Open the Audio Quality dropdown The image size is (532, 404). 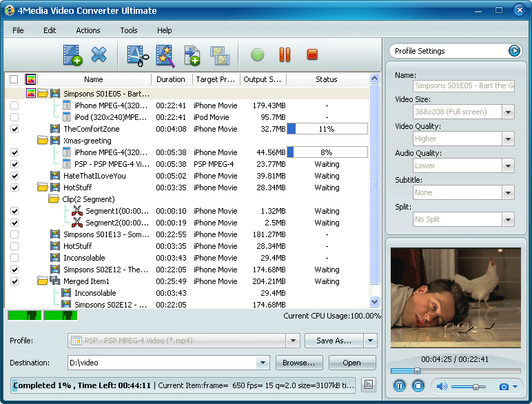tap(508, 165)
